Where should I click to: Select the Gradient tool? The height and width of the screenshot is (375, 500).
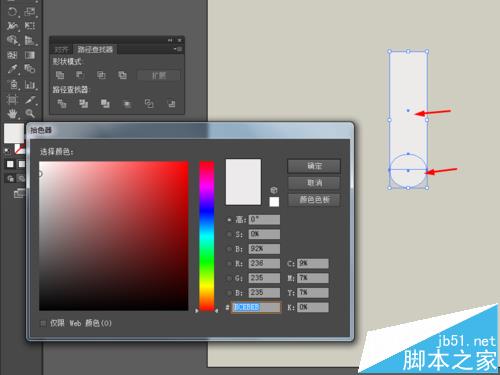click(x=29, y=55)
